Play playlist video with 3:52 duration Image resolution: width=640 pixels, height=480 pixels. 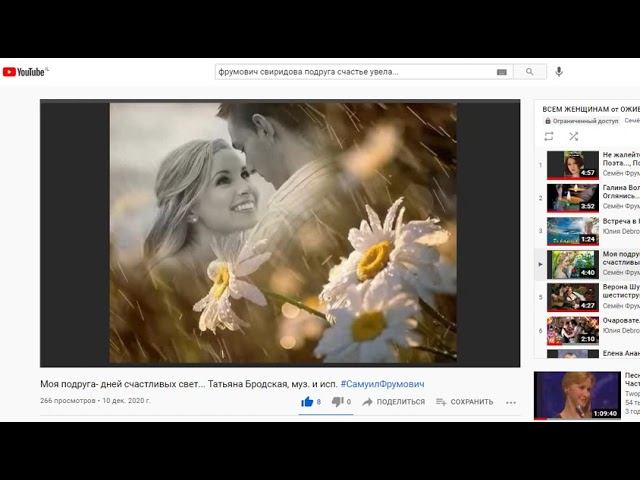click(x=573, y=198)
